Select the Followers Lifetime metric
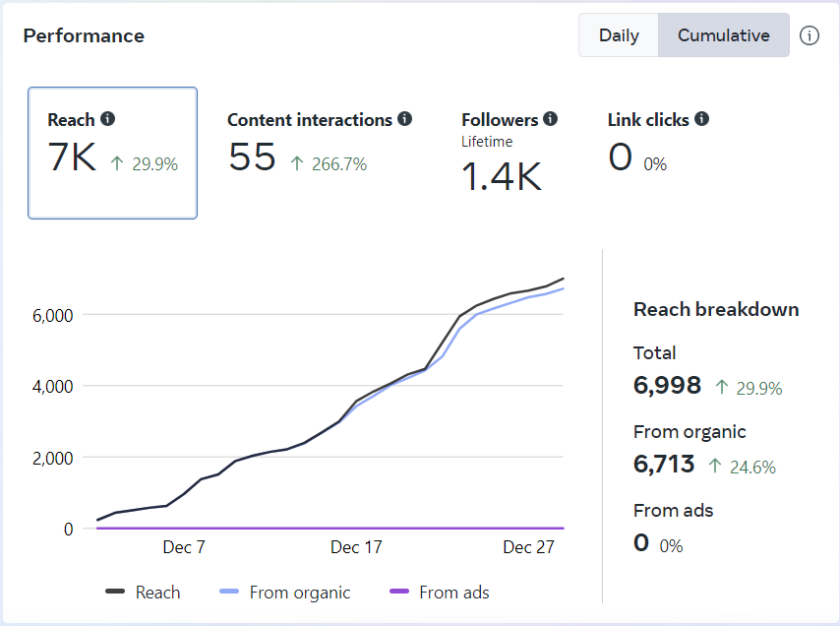The image size is (840, 626). coord(510,153)
